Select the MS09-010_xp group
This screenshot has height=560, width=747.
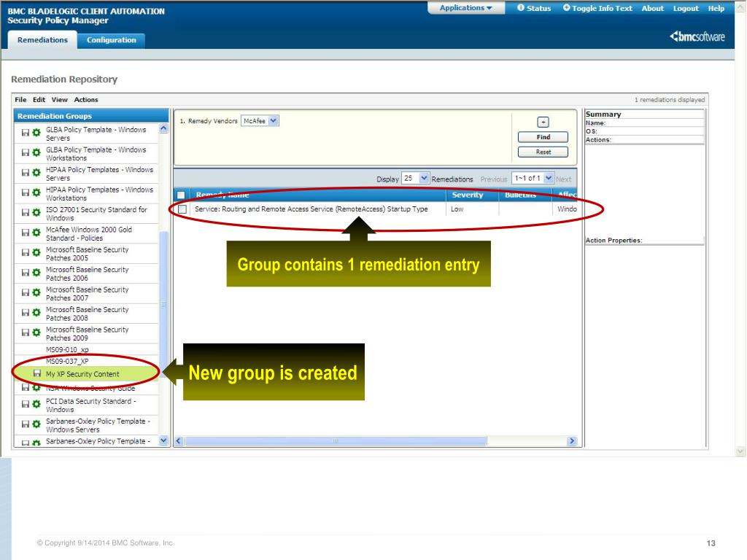[x=67, y=349]
